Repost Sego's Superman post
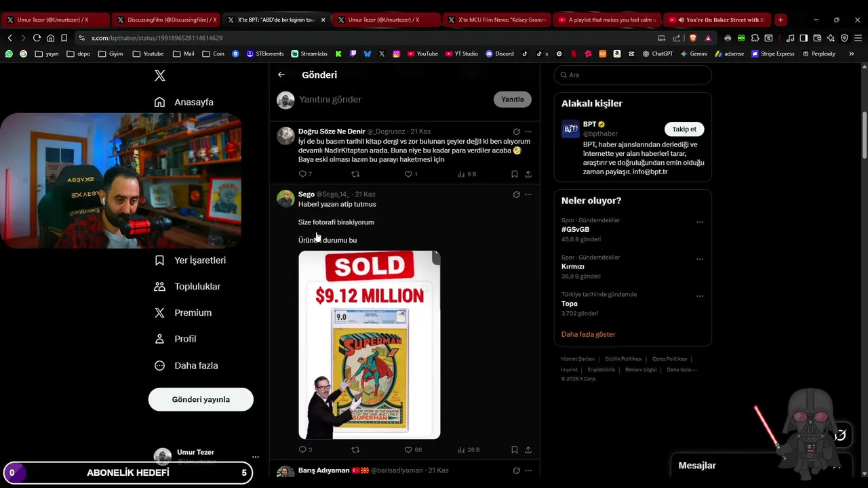The width and height of the screenshot is (868, 488). [x=355, y=449]
